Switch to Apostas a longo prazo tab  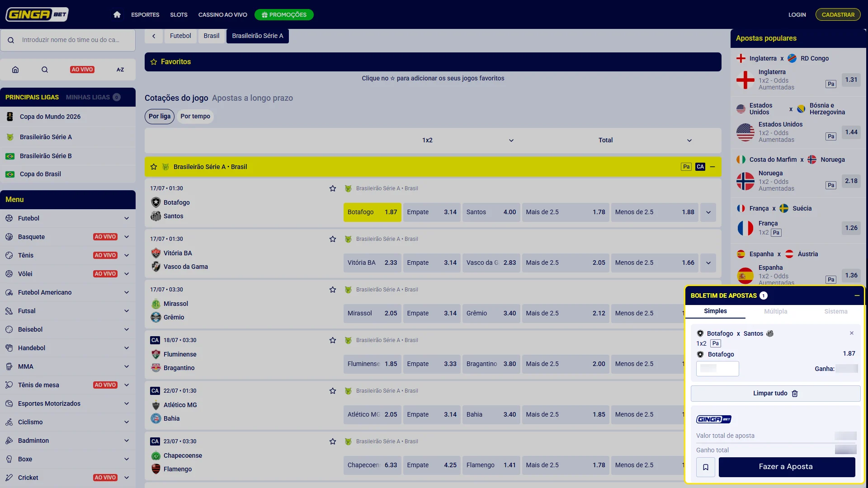click(252, 98)
